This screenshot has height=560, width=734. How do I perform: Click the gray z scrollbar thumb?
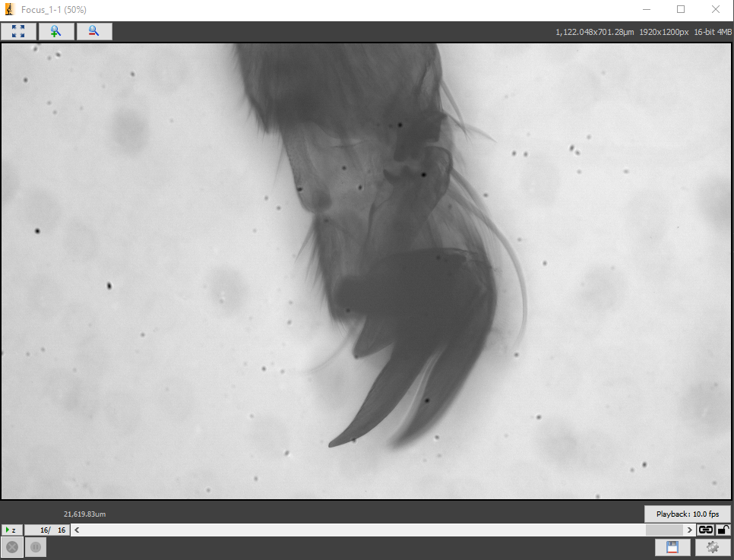point(664,530)
